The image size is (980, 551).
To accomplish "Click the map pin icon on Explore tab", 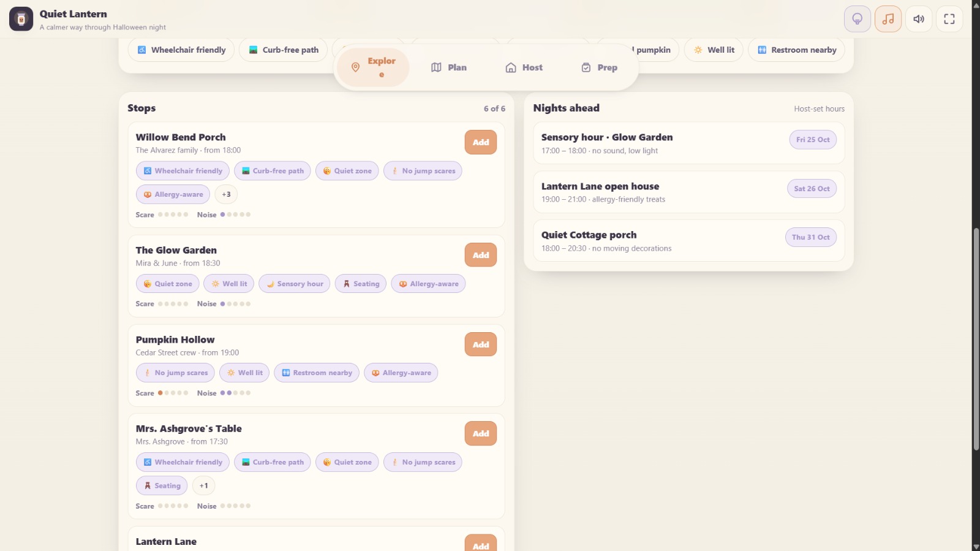I will (x=355, y=67).
